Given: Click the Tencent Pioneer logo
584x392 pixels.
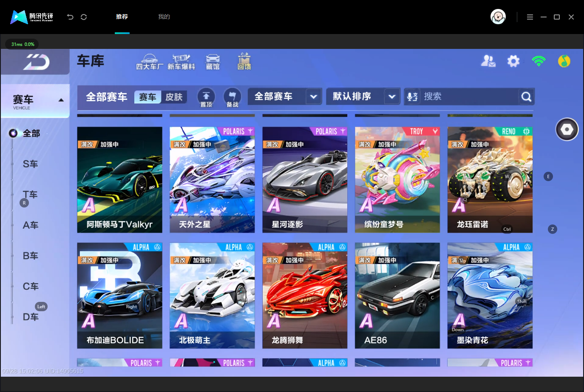Looking at the screenshot, I should click(x=32, y=17).
